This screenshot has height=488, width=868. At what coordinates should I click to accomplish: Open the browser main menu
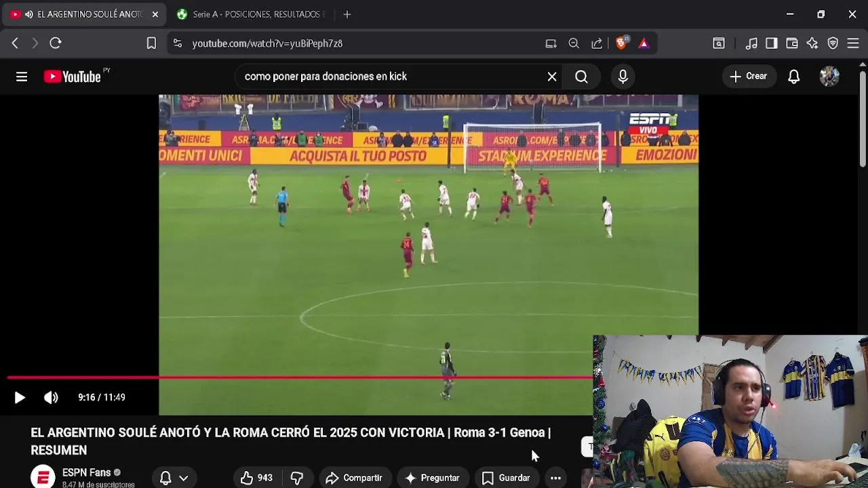pyautogui.click(x=853, y=43)
